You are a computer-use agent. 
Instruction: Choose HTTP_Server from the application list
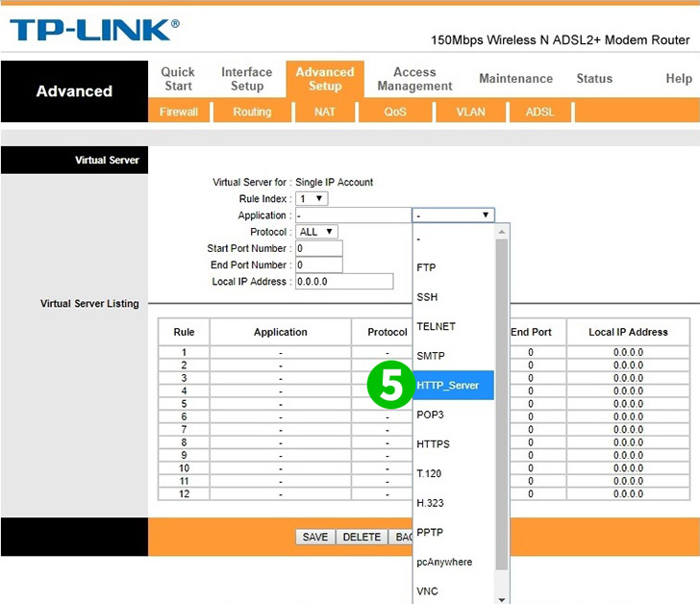coord(453,386)
